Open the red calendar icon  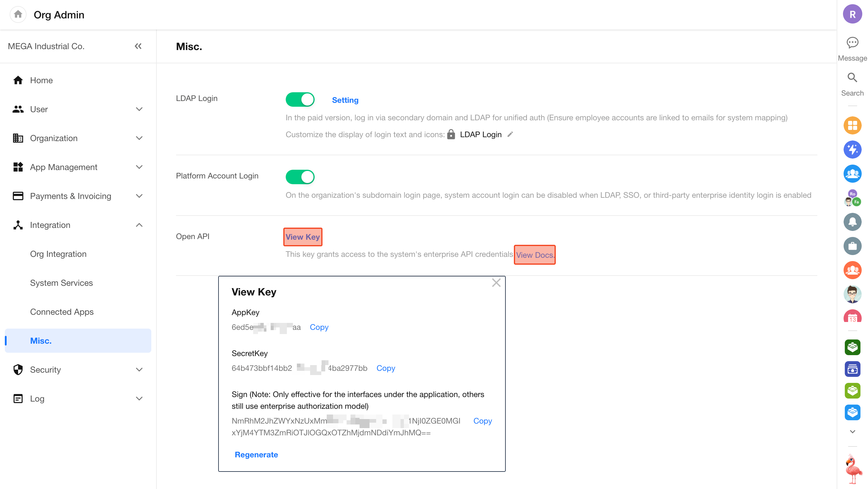pyautogui.click(x=852, y=317)
